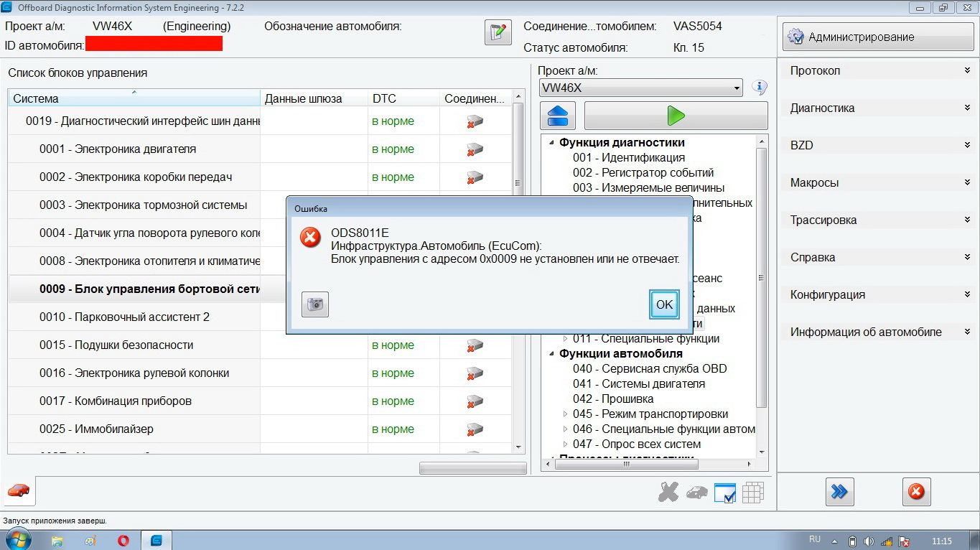Select 040 - Сервисная служба OBD item

649,368
